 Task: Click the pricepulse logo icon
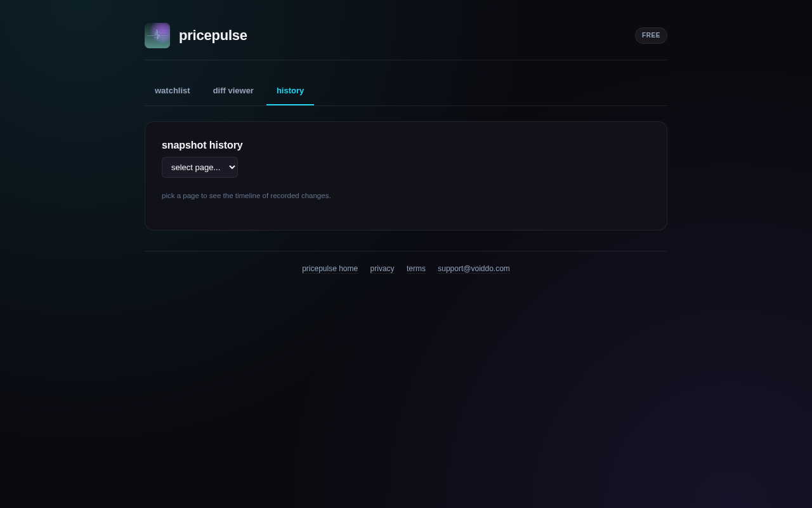coord(157,36)
